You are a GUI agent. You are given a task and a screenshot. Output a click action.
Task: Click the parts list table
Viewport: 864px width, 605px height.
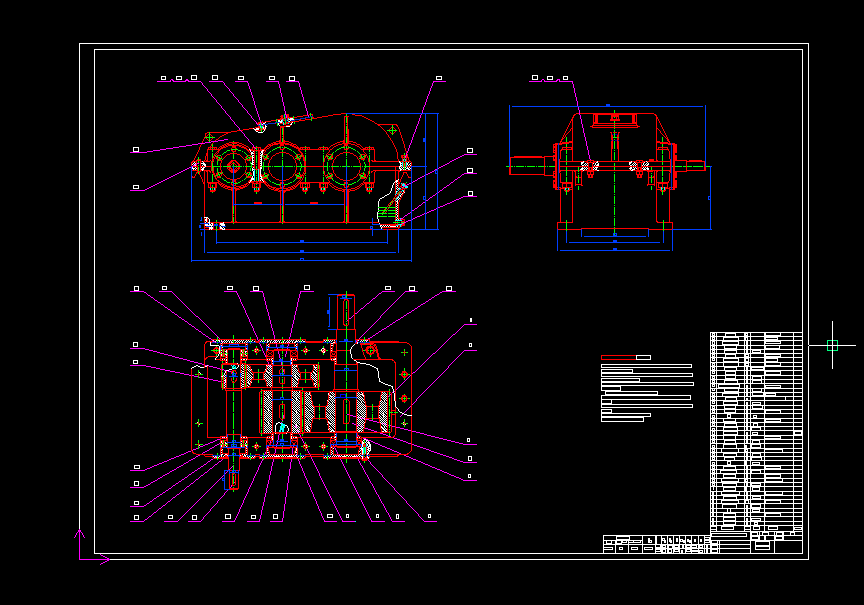756,431
